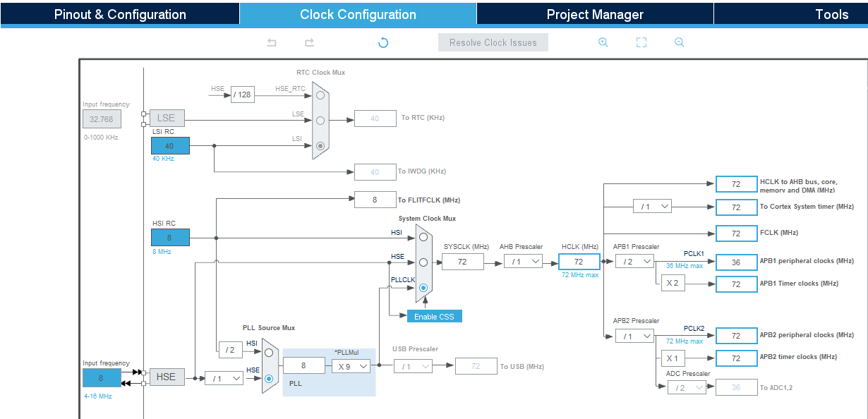Screen dimensions: 868x419
Task: Redo the clock change
Action: [x=309, y=42]
